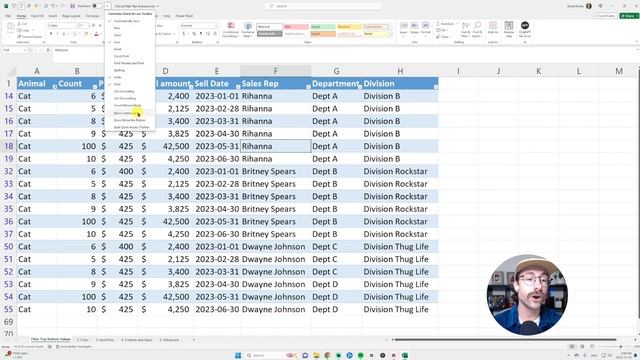Apply Italic formatting

(x=57, y=34)
